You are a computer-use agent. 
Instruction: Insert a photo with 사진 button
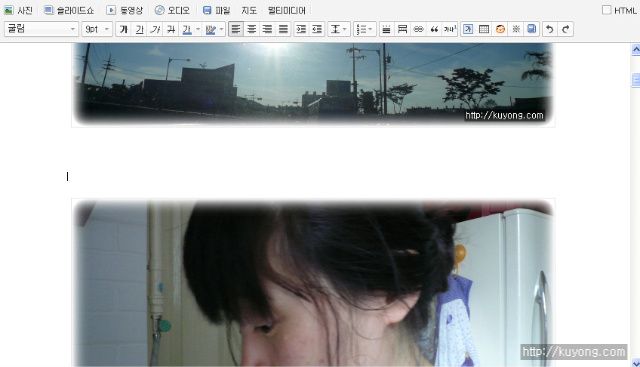[18, 10]
